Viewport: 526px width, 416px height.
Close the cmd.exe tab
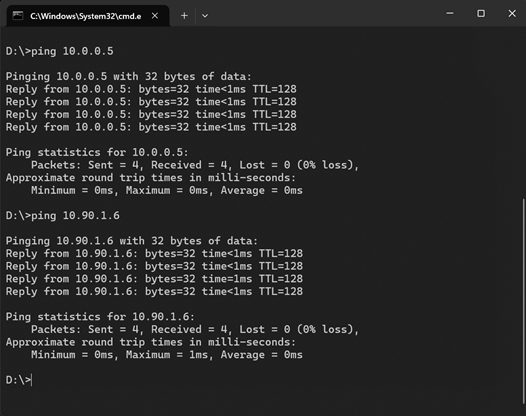coord(155,16)
